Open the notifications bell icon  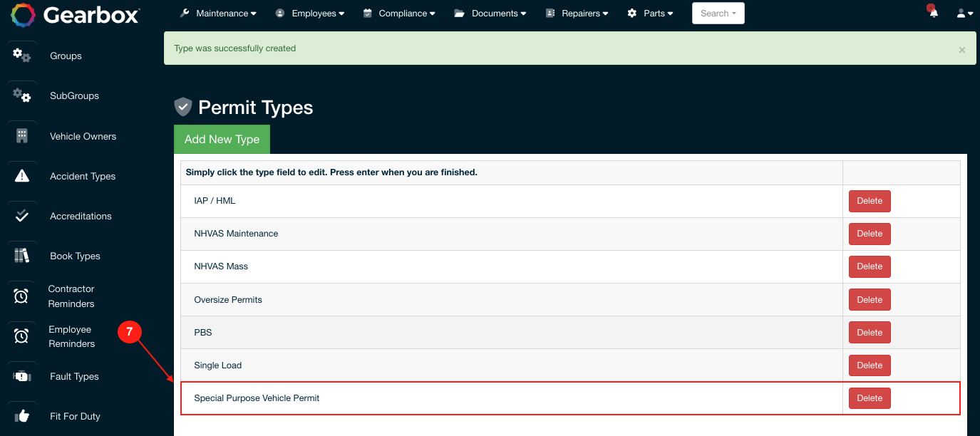[933, 13]
